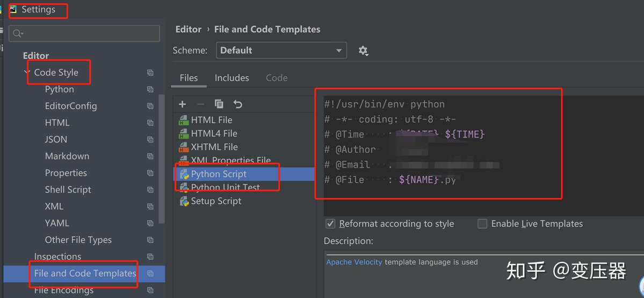Select Markdown under Code Style
This screenshot has width=644, height=298.
tap(67, 156)
